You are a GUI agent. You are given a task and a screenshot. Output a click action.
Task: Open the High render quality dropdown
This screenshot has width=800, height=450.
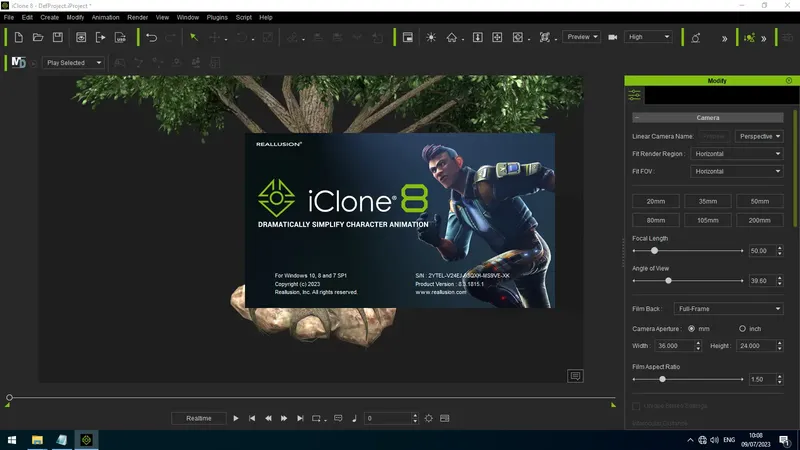click(649, 37)
